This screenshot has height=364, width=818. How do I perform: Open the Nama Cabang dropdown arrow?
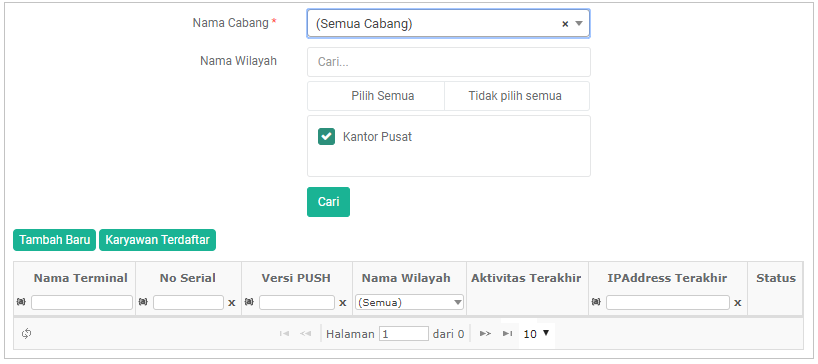579,23
